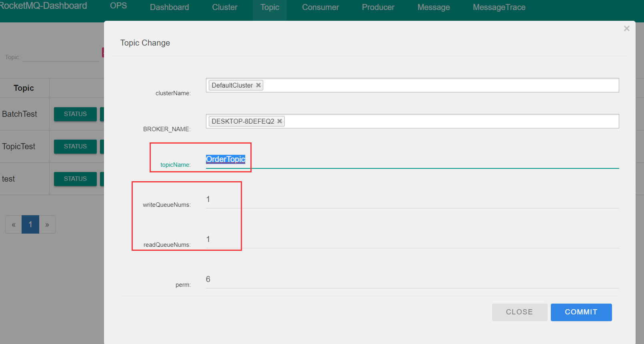644x344 pixels.
Task: Select page 1 in pagination
Action: tap(30, 224)
